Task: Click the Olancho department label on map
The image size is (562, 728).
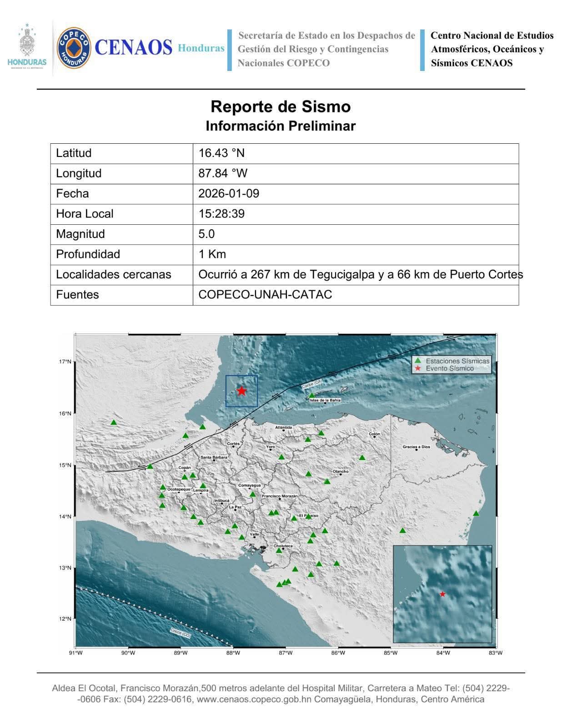Action: (x=341, y=471)
